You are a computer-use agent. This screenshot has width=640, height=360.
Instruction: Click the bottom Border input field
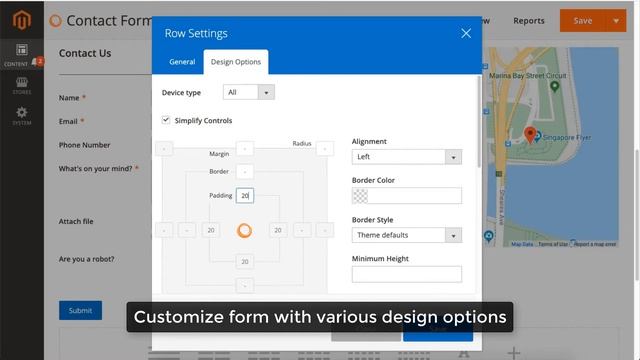[x=244, y=285]
